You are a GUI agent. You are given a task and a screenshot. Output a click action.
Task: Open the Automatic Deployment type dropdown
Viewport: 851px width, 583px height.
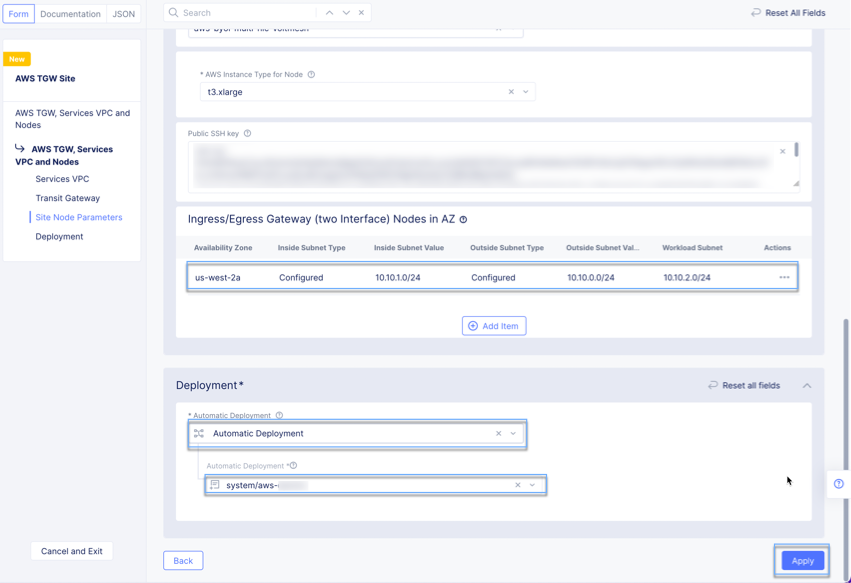(x=514, y=434)
